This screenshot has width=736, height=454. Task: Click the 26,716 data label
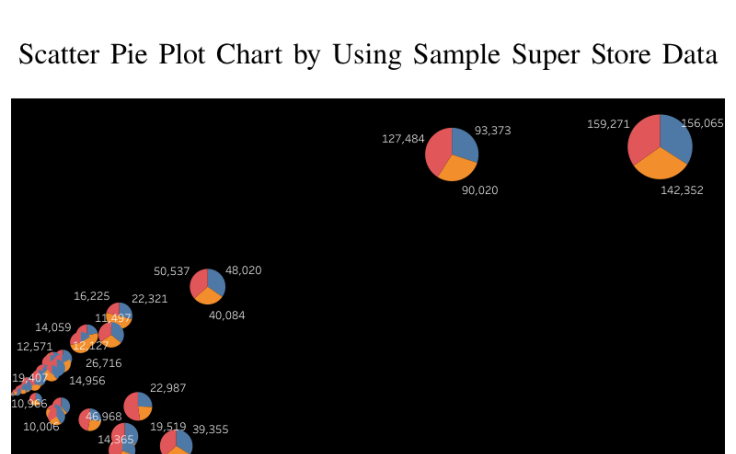pos(104,363)
